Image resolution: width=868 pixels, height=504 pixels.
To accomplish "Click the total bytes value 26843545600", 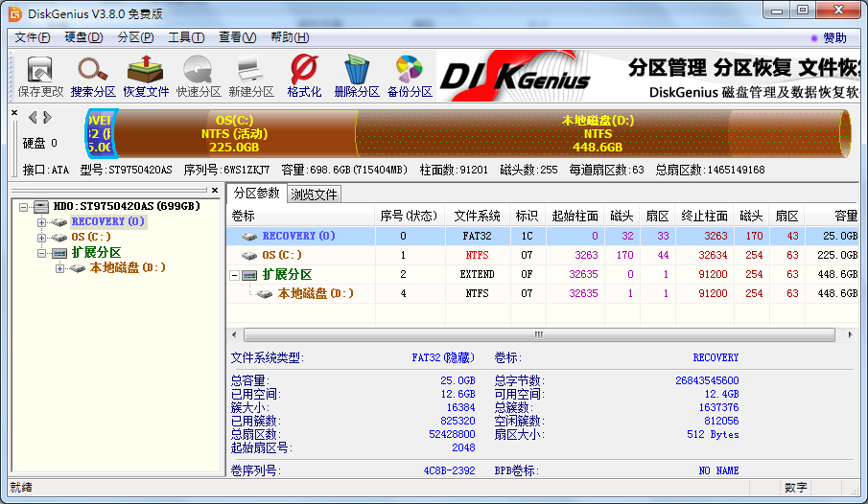I will 707,380.
